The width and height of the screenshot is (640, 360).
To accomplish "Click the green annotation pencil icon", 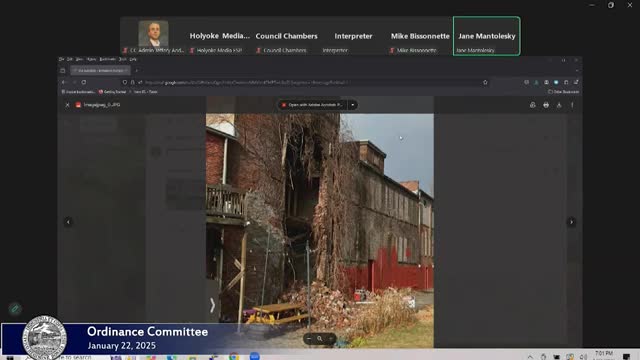I will coord(15,309).
